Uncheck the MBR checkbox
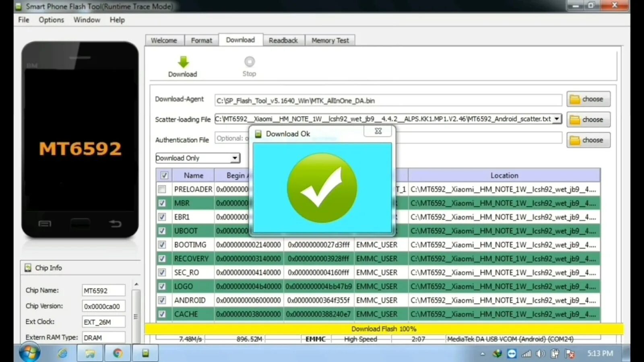The height and width of the screenshot is (362, 644). pyautogui.click(x=162, y=203)
